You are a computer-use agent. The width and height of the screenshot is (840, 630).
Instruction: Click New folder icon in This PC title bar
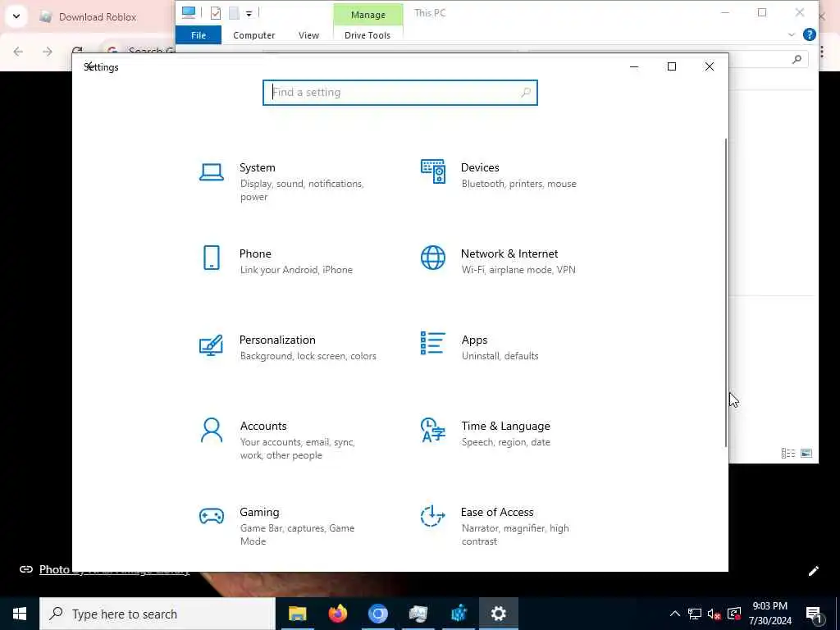coord(234,13)
